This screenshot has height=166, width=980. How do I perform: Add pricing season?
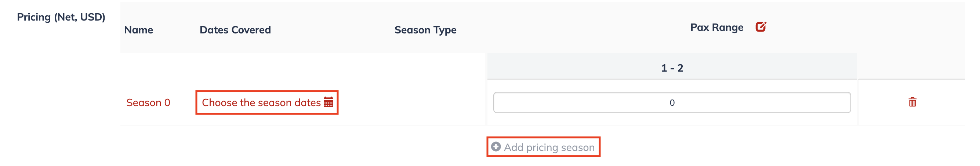point(543,147)
